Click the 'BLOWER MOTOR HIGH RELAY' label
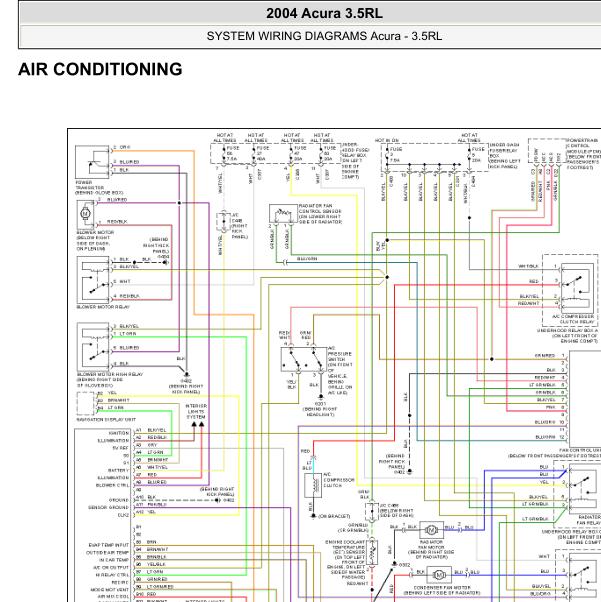 (110, 374)
